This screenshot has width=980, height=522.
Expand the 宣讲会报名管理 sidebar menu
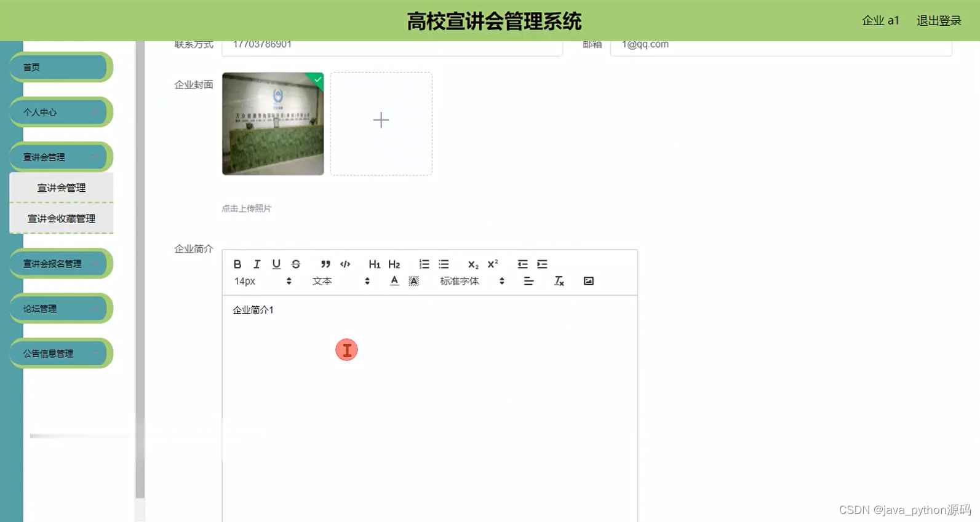[60, 263]
